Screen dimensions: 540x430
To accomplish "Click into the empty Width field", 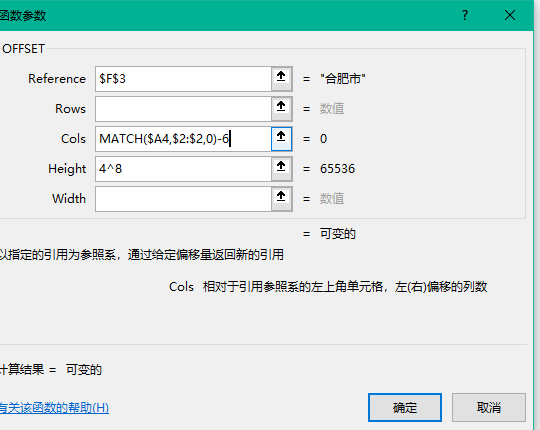I will 184,199.
